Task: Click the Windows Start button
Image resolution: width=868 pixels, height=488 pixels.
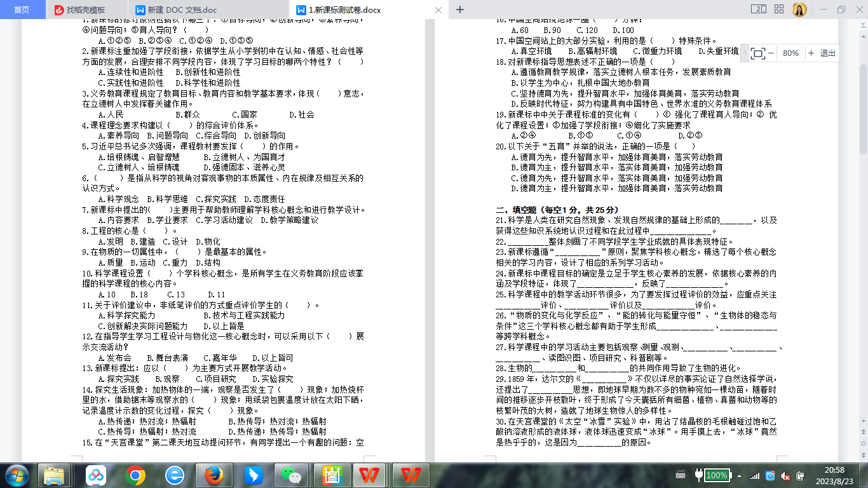Action: click(x=17, y=475)
